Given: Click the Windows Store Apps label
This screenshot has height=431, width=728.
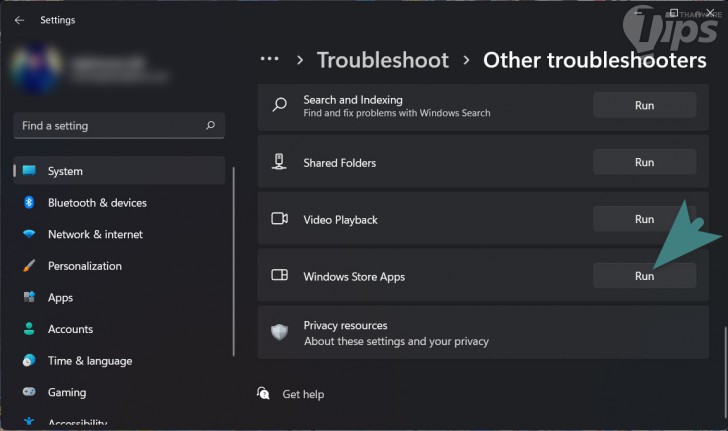Looking at the screenshot, I should point(354,277).
